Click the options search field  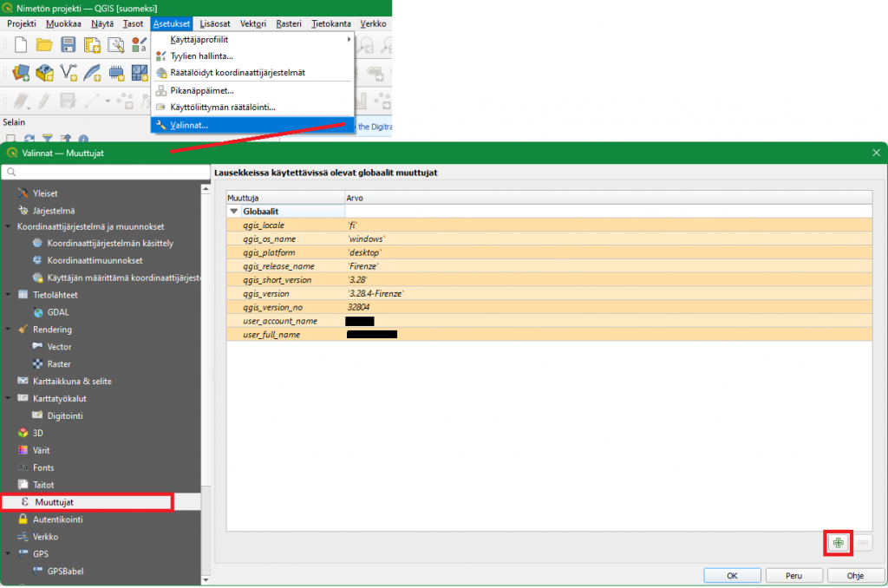click(106, 173)
